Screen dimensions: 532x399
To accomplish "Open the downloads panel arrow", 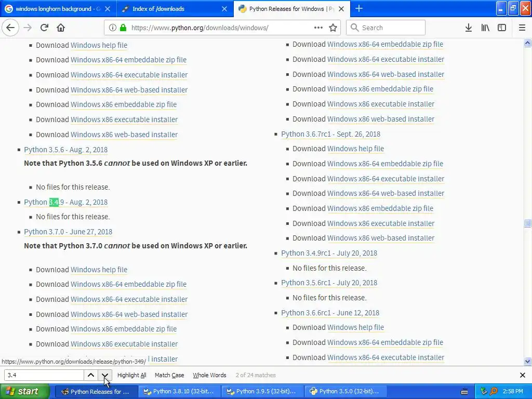I will click(469, 28).
